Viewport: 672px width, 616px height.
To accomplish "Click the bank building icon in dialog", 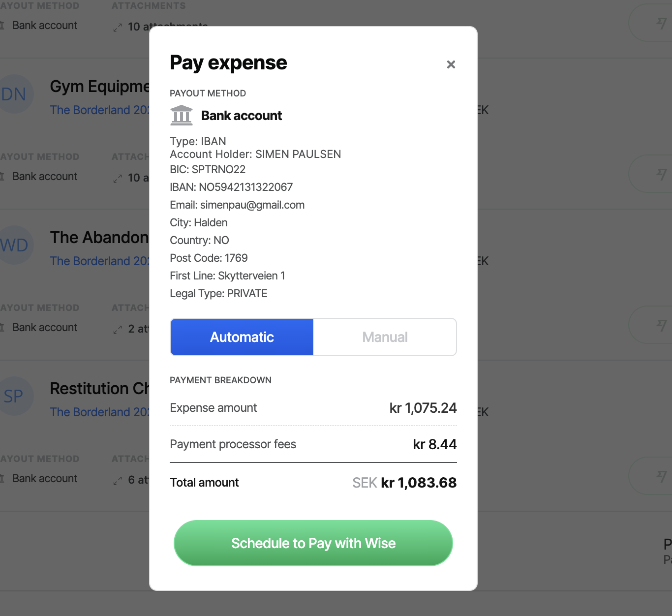I will [x=182, y=115].
